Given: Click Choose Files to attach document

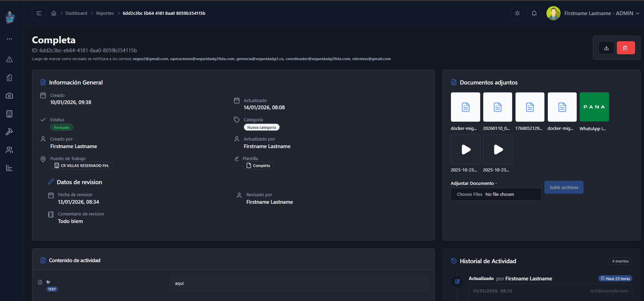Looking at the screenshot, I should [469, 194].
